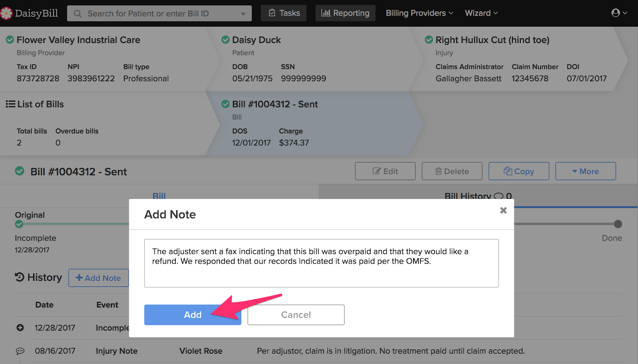Click the search magnifier icon
The width and height of the screenshot is (638, 364).
[x=78, y=14]
